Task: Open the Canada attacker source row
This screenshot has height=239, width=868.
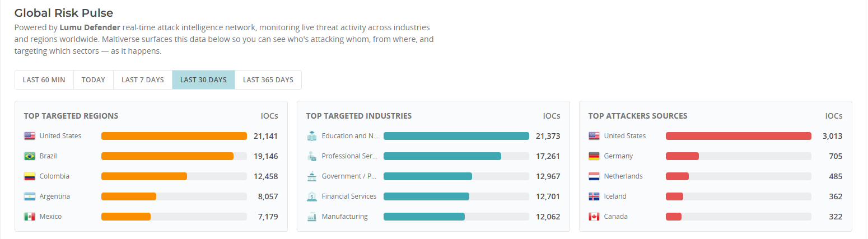Action: click(716, 217)
